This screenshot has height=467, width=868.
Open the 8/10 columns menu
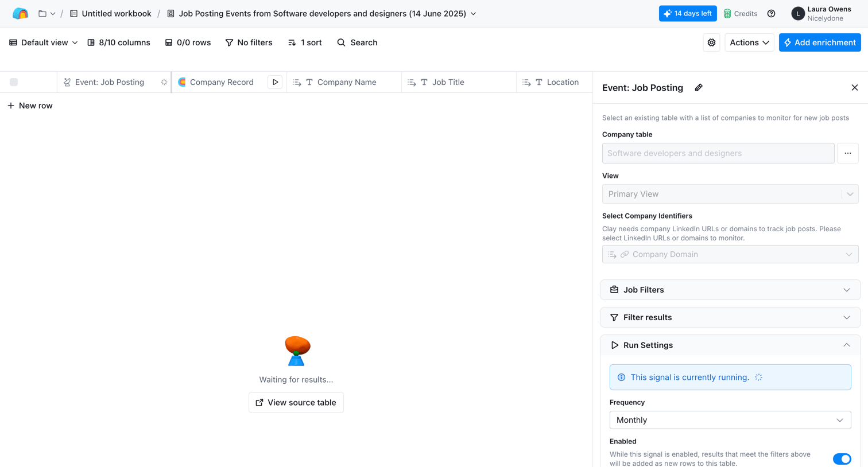click(x=119, y=42)
